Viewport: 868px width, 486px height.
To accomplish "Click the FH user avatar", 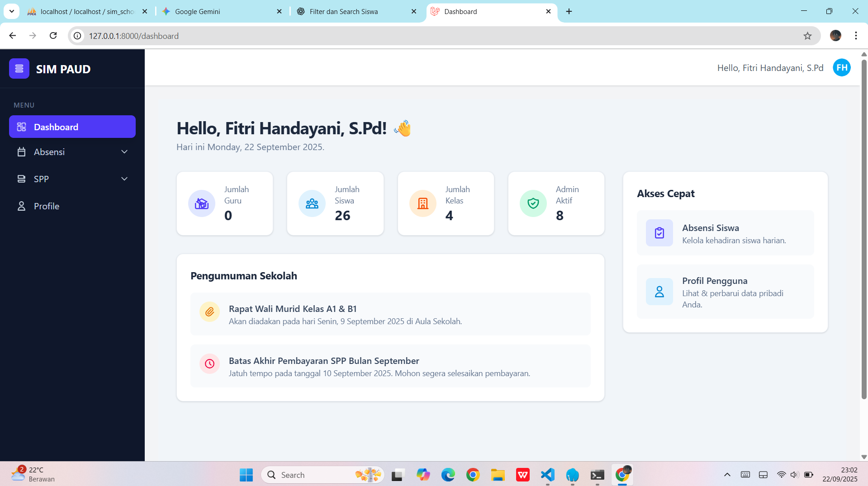I will 841,68.
